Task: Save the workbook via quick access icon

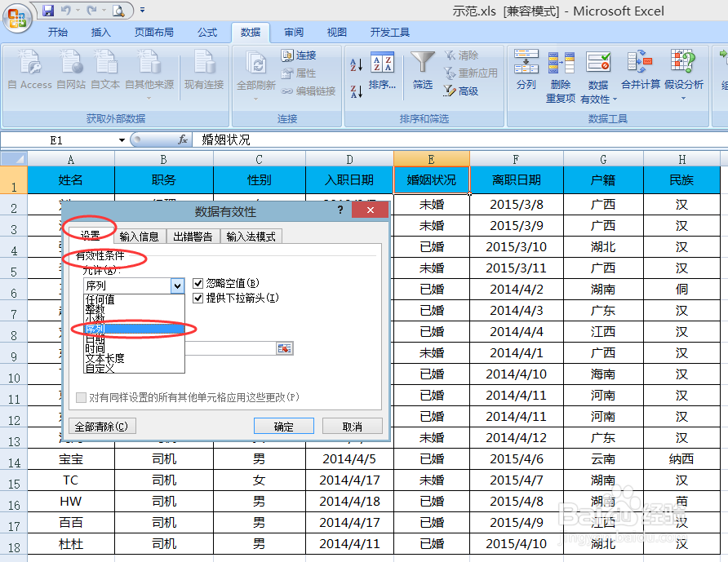Action: pos(48,11)
